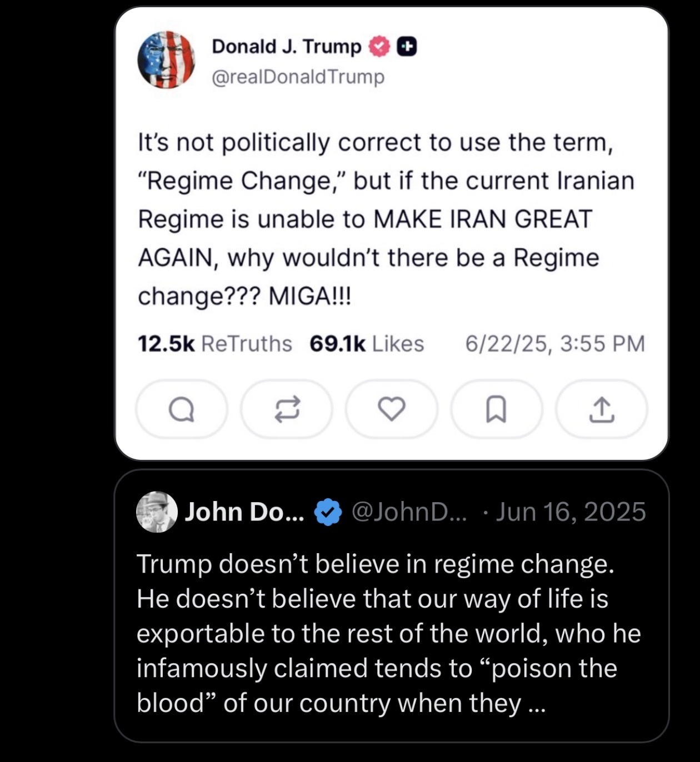This screenshot has width=700, height=762.
Task: Bookmark the Truth Social post
Action: tap(496, 410)
